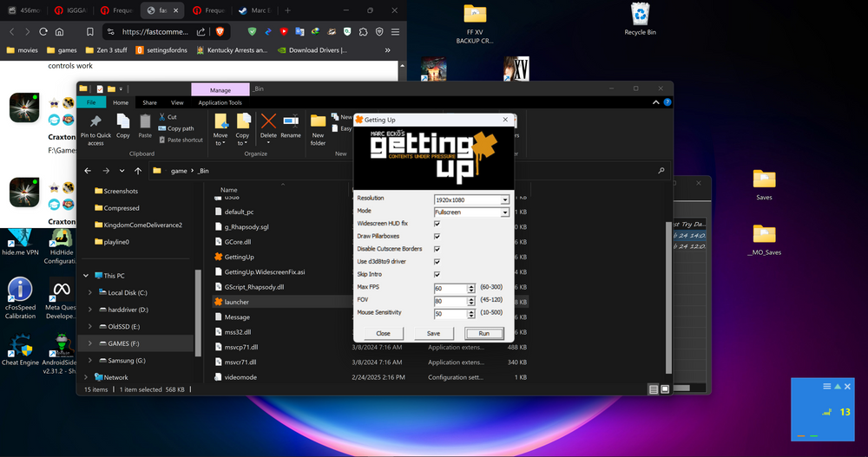
Task: Click the browser bookmark icon
Action: coord(89,32)
